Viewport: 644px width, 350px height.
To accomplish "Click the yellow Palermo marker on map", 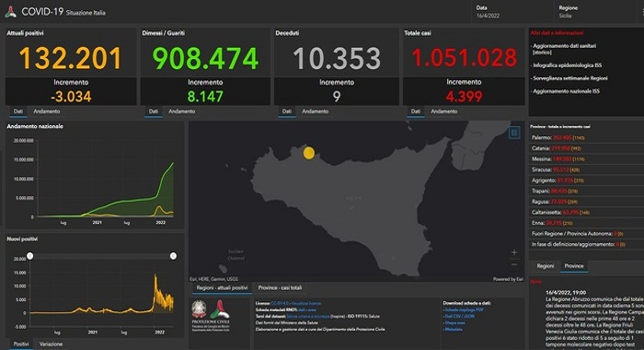I will click(309, 153).
